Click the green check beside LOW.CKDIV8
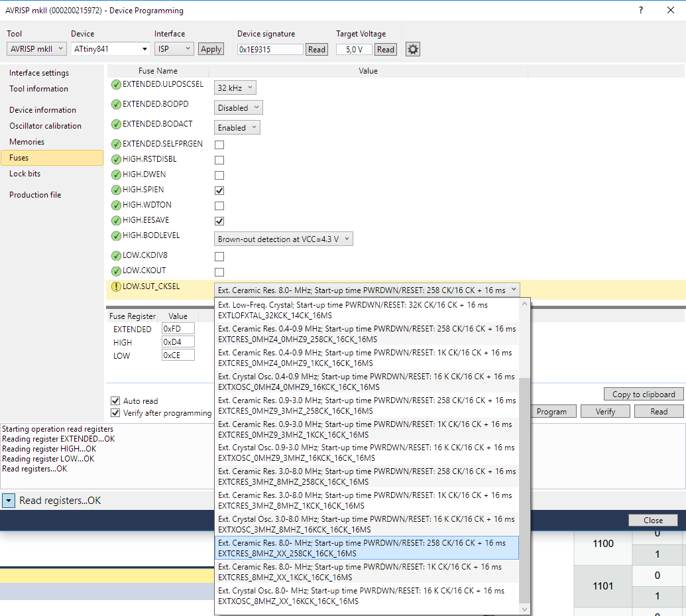This screenshot has width=686, height=616. pos(116,256)
